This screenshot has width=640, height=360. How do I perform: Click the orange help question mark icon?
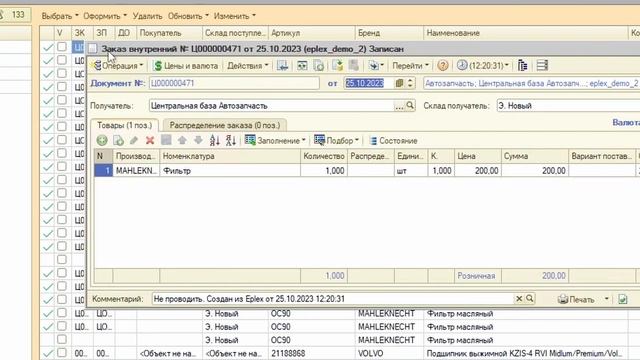point(442,66)
